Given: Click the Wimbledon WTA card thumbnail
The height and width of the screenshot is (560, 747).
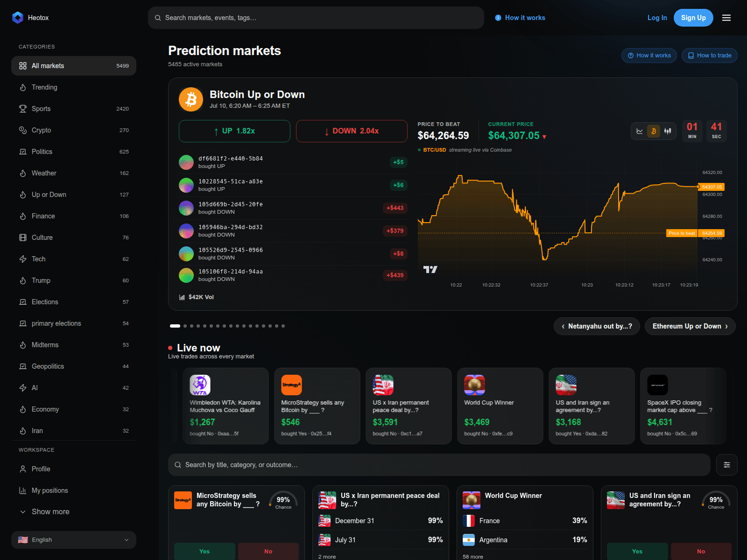Looking at the screenshot, I should [x=200, y=385].
